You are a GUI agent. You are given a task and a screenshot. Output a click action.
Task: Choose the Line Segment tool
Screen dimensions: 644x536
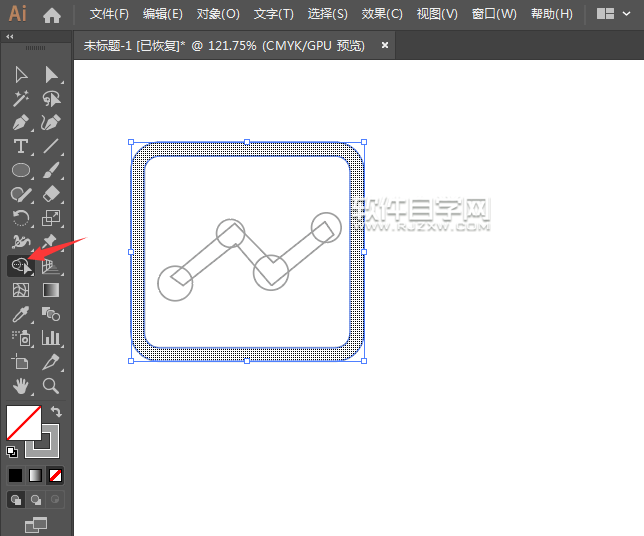[51, 146]
